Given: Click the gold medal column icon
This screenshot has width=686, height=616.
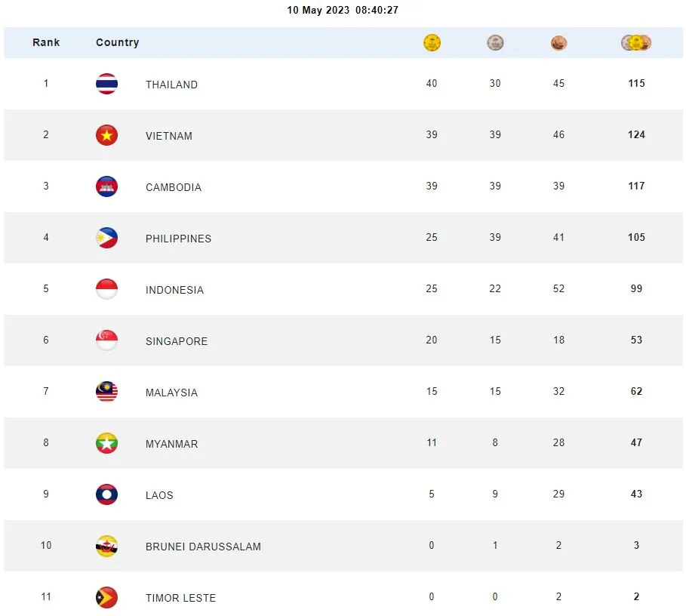Looking at the screenshot, I should coord(432,43).
